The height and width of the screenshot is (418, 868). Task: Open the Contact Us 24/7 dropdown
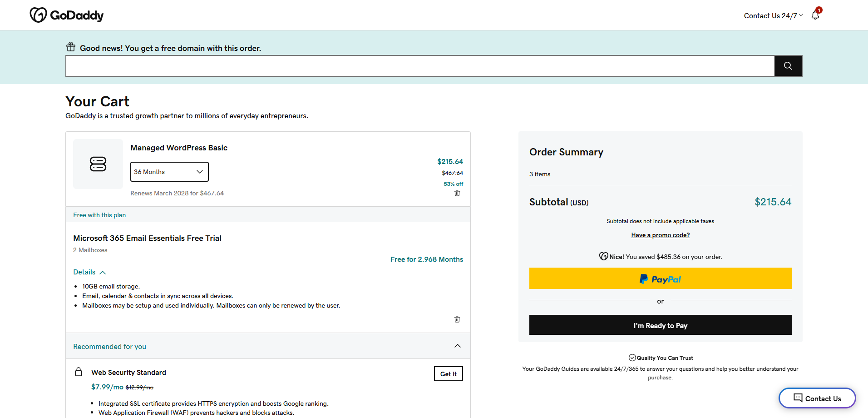[773, 15]
